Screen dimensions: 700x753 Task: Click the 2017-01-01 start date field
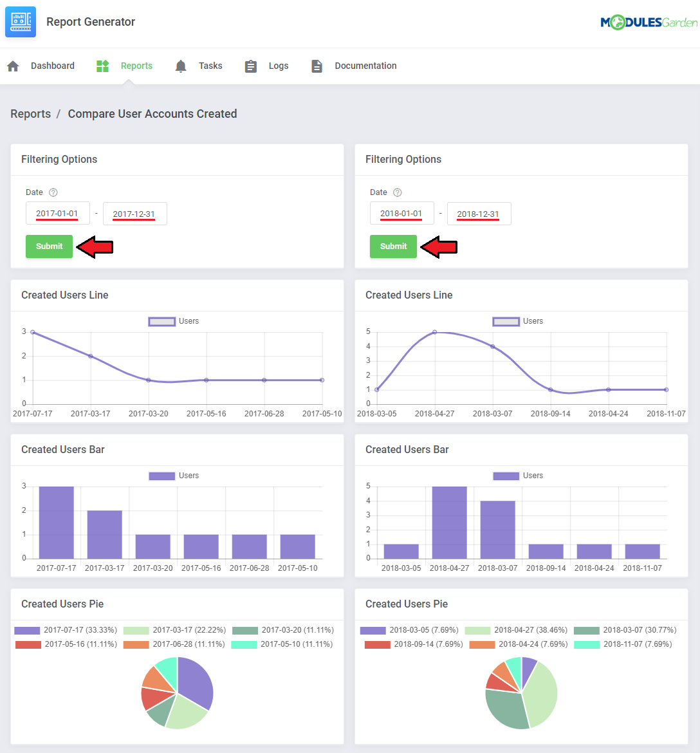(58, 213)
